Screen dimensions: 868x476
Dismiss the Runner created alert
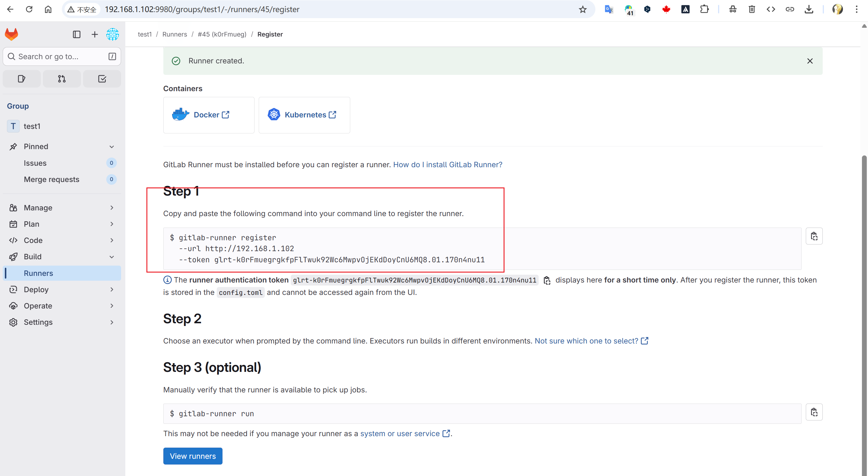(x=810, y=61)
